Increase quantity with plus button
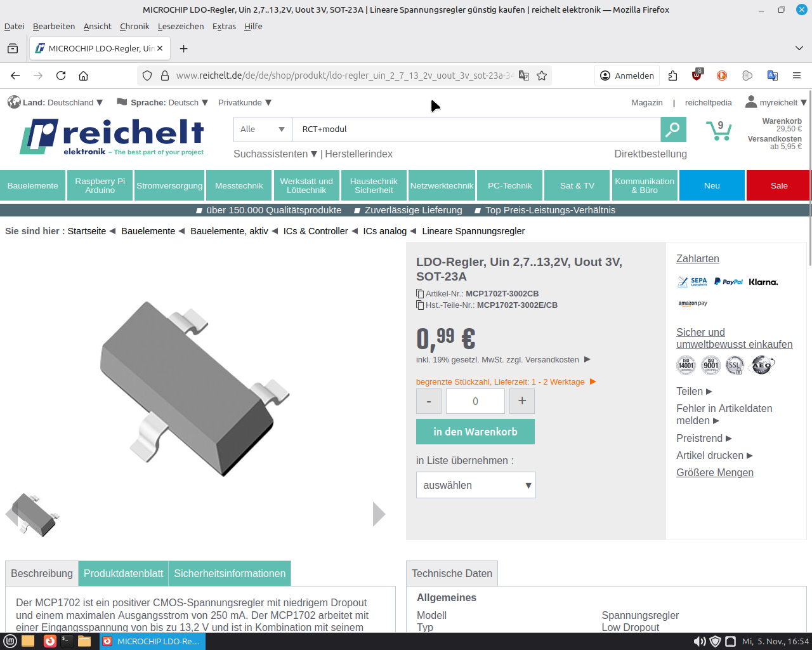The height and width of the screenshot is (650, 812). pyautogui.click(x=522, y=401)
